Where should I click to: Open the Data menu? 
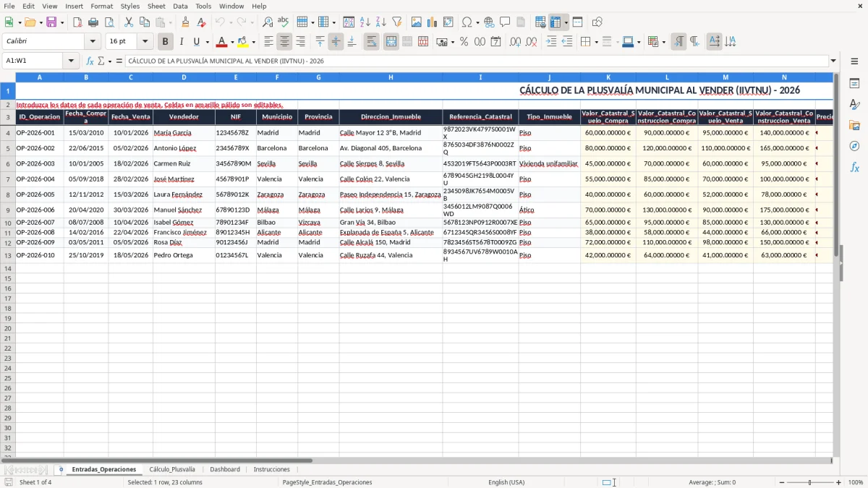click(180, 6)
